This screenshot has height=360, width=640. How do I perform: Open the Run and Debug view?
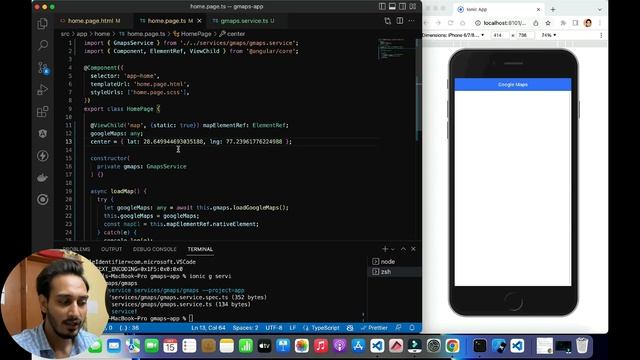(42, 89)
